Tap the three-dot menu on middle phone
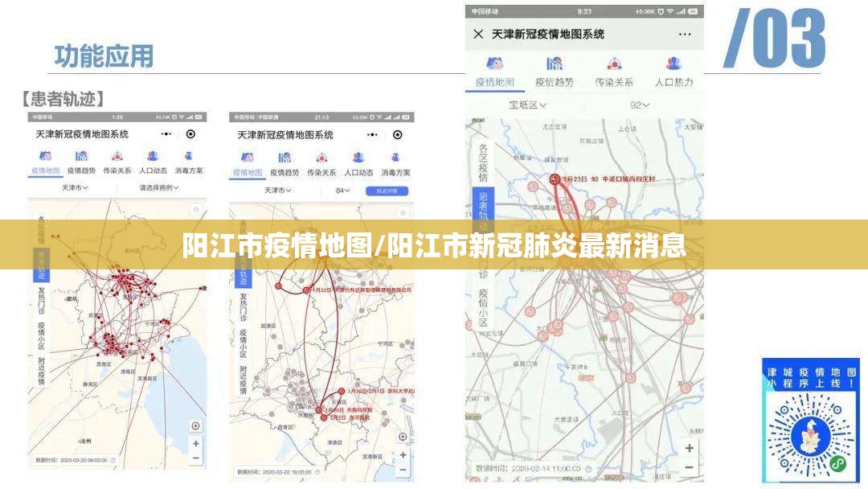Screen dimensions: 868x489 click(372, 134)
